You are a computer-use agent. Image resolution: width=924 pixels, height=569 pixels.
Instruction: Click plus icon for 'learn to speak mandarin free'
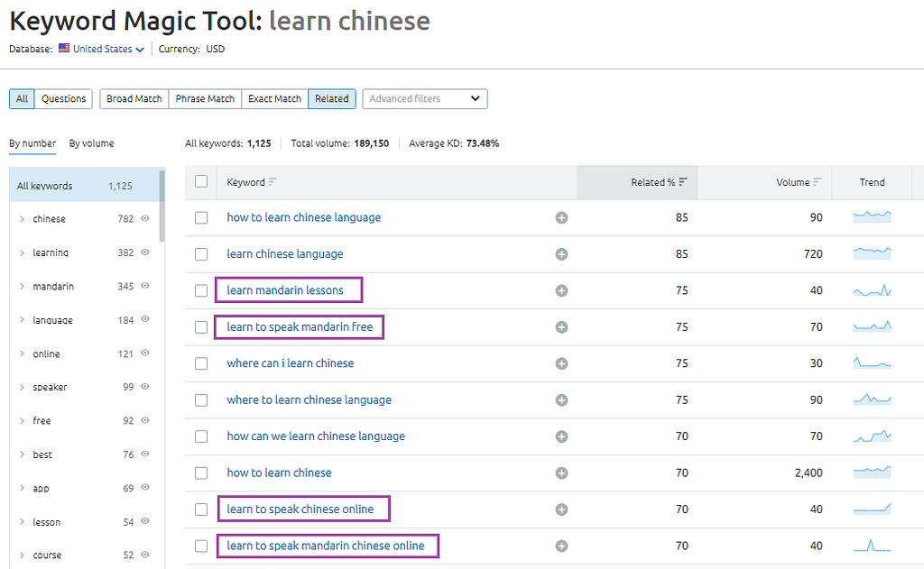[x=561, y=327]
